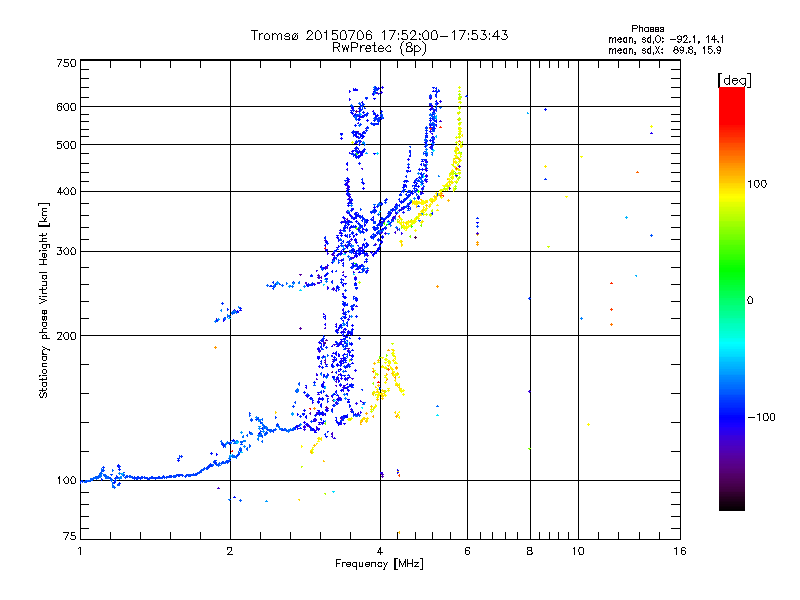
Task: Click the '10' x-axis tick label
Action: tap(578, 551)
